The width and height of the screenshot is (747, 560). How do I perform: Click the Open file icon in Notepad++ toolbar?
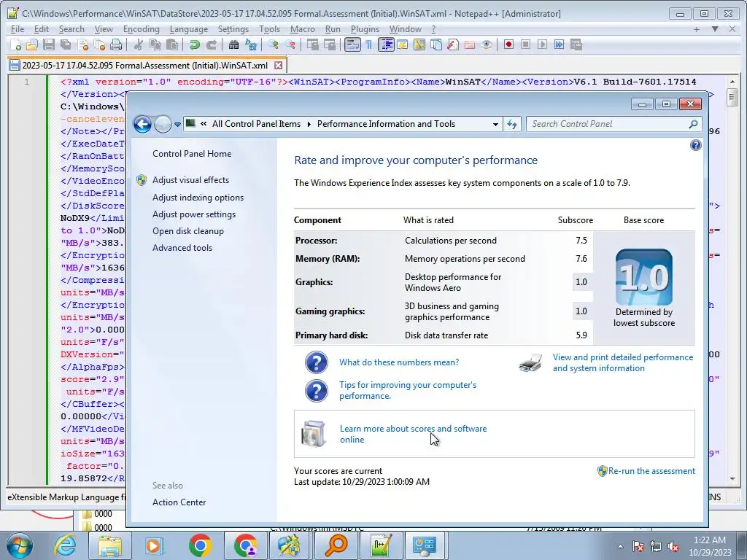point(32,44)
